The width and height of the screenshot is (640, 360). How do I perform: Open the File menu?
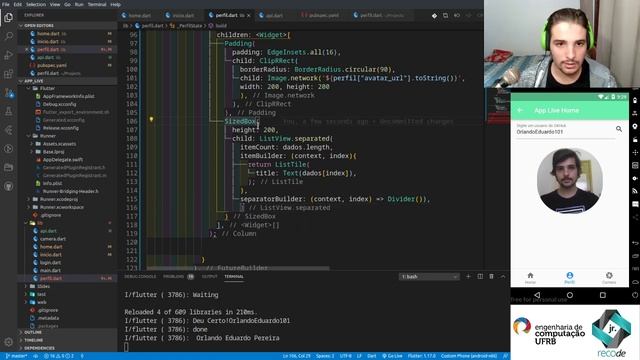[x=6, y=4]
